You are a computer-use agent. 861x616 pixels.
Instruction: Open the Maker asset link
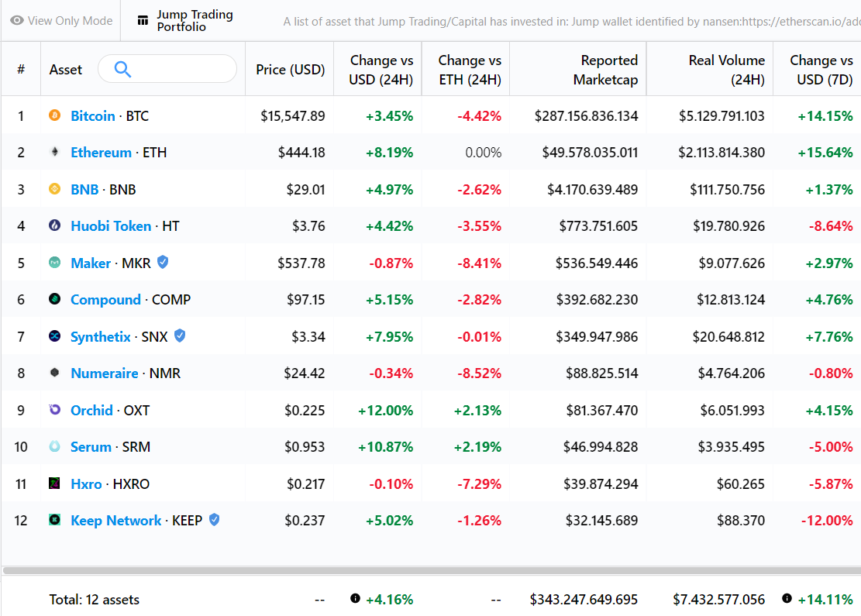(x=91, y=263)
